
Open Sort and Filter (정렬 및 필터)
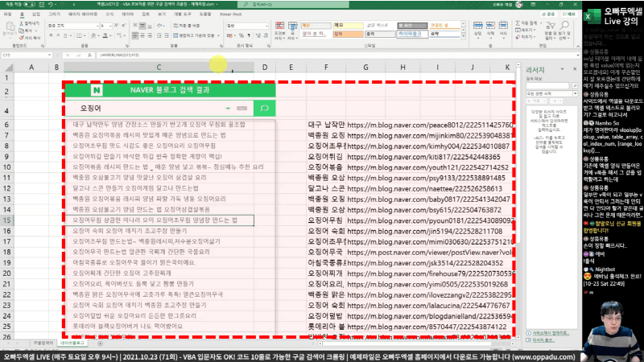pos(550,31)
